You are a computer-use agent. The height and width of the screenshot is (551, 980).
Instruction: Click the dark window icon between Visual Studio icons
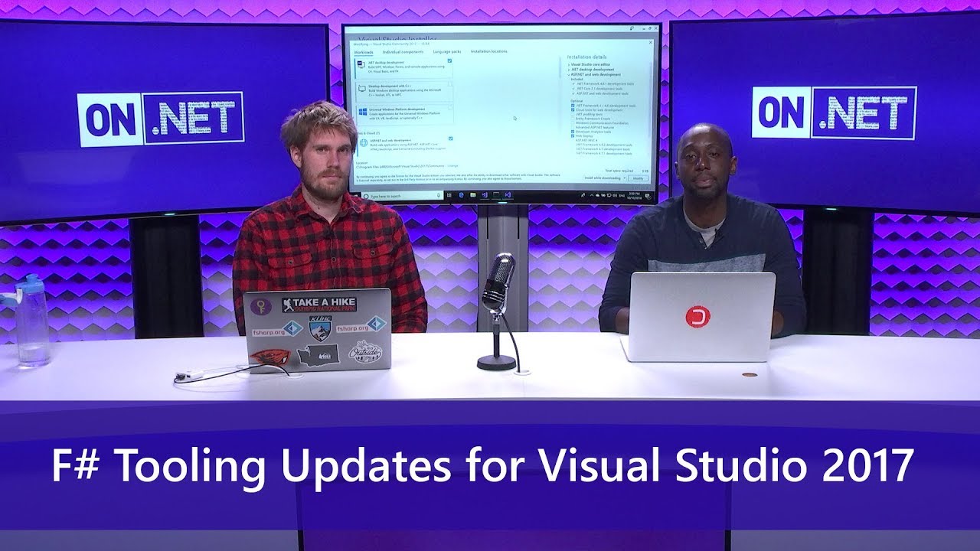click(496, 195)
